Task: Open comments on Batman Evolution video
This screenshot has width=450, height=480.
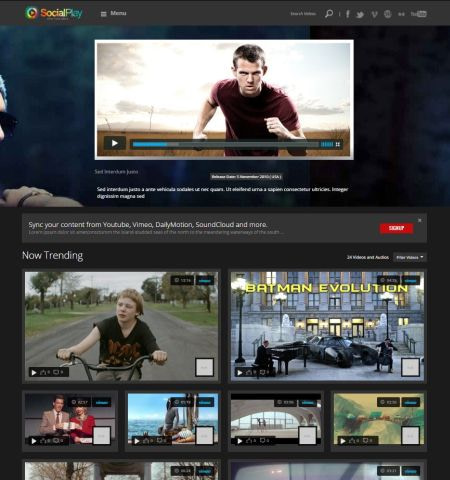Action: tap(264, 372)
